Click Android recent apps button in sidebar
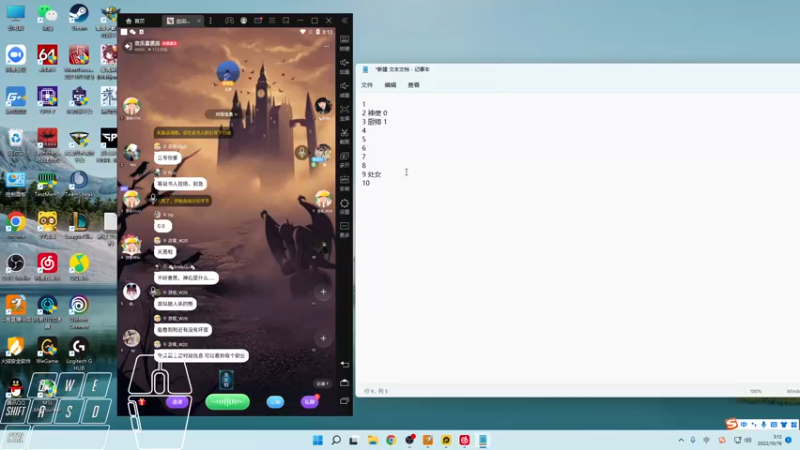Viewport: 800px width, 450px height. pyautogui.click(x=344, y=401)
